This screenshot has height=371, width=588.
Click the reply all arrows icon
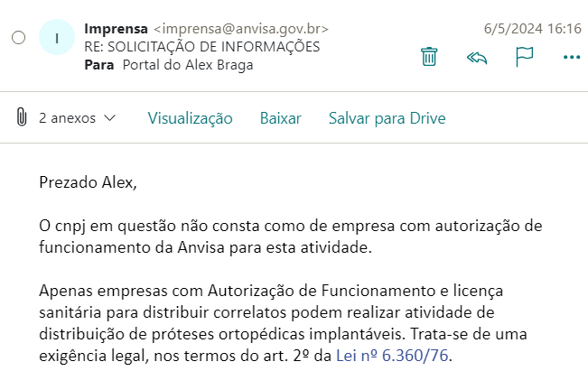pos(477,58)
